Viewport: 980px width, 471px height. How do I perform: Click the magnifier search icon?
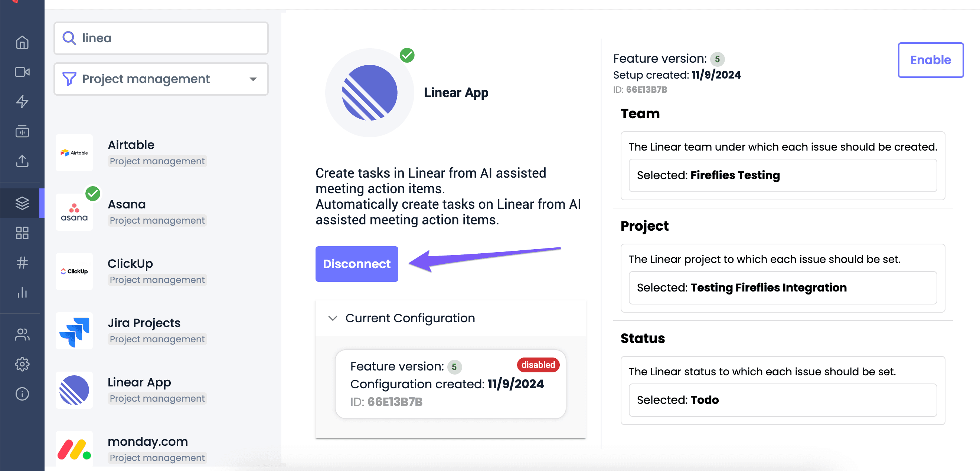tap(69, 38)
